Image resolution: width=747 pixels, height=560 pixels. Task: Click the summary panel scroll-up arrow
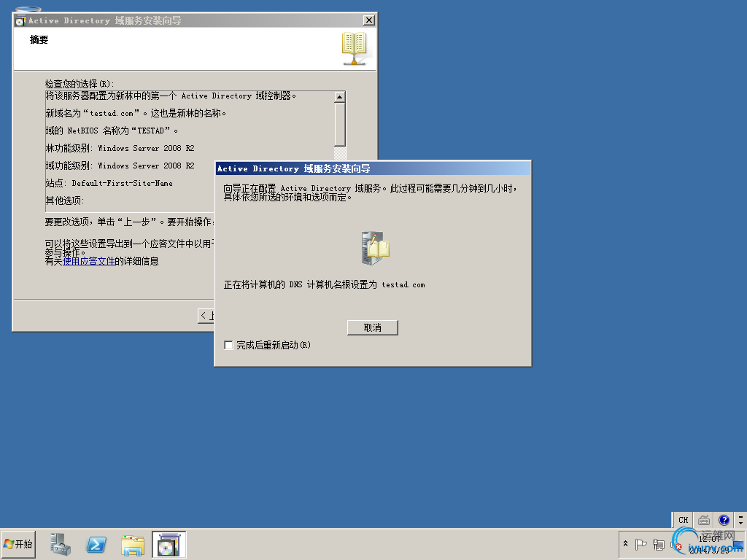340,96
